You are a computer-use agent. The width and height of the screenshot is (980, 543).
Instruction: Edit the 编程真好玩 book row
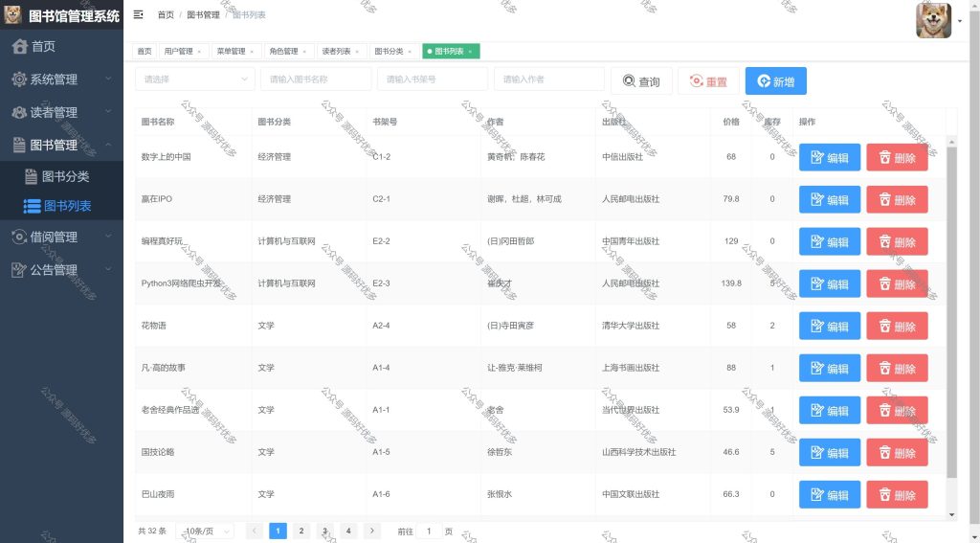(x=830, y=241)
